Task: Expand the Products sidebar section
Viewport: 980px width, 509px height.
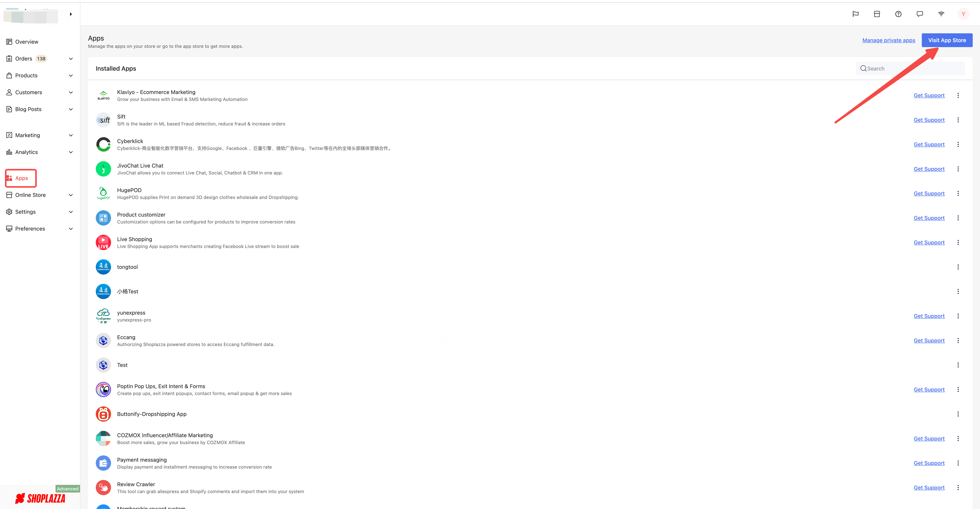Action: pyautogui.click(x=71, y=75)
